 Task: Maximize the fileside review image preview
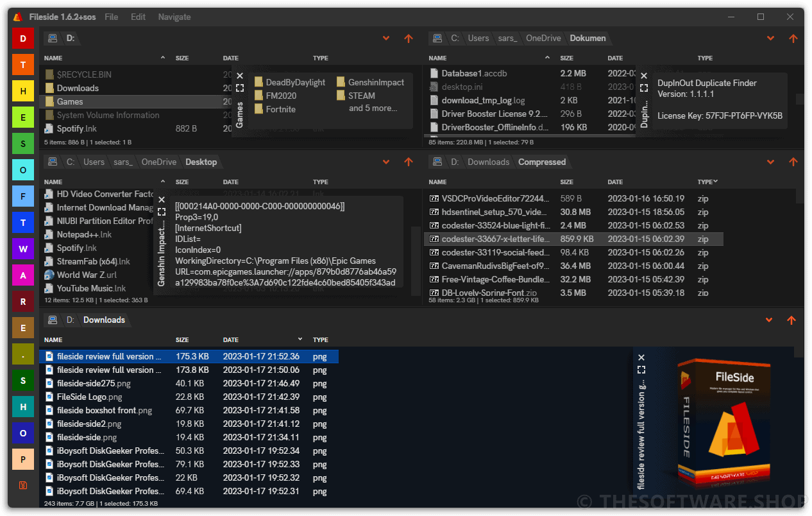click(641, 370)
